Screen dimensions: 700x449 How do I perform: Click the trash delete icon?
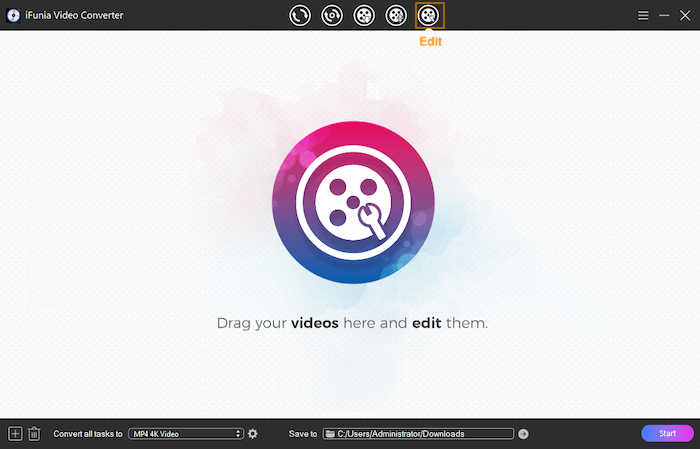[x=34, y=433]
